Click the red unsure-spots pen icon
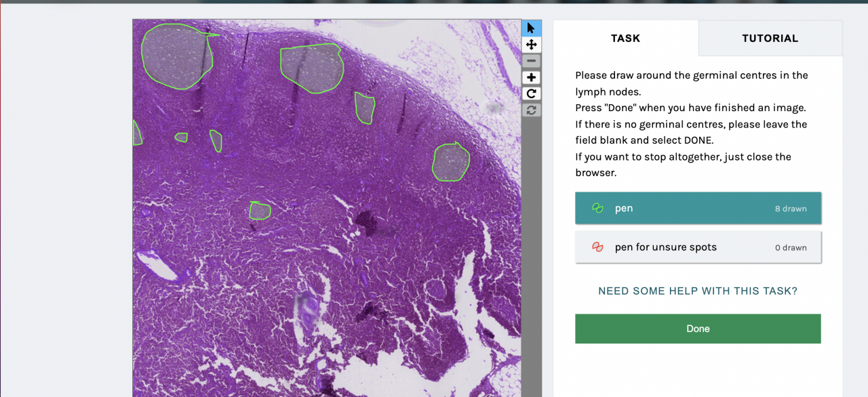The width and height of the screenshot is (868, 397). 597,247
